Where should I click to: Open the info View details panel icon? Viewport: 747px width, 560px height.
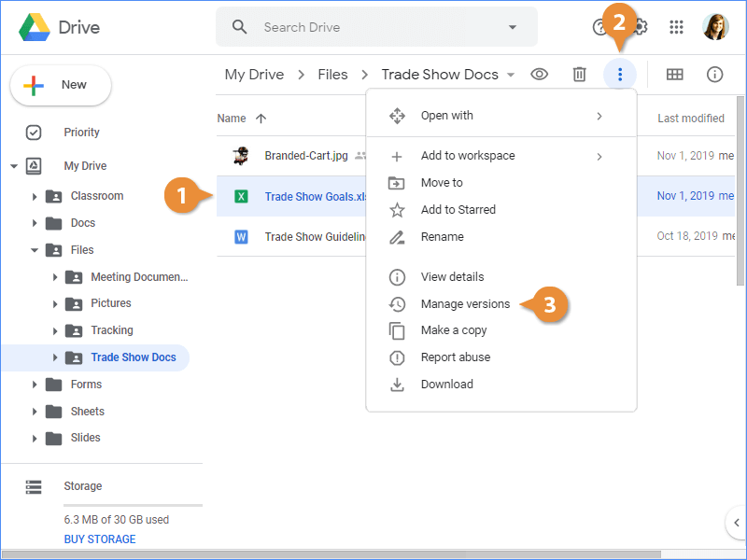point(715,75)
